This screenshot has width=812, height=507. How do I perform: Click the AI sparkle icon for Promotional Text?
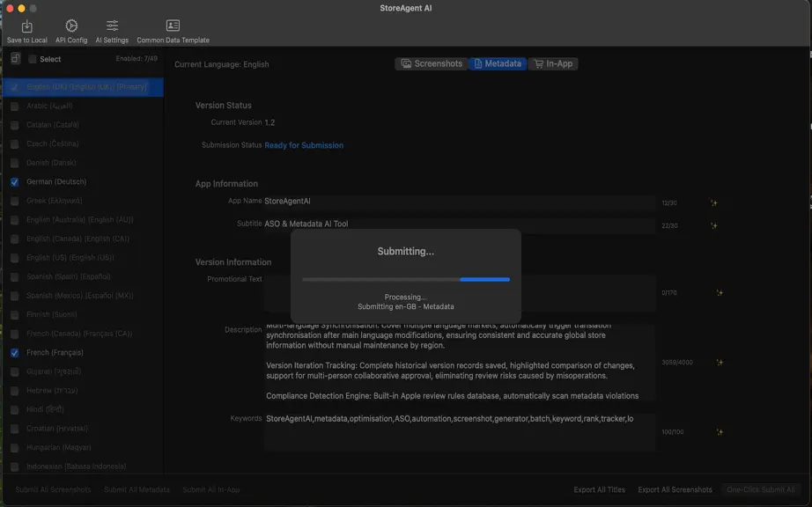click(720, 293)
